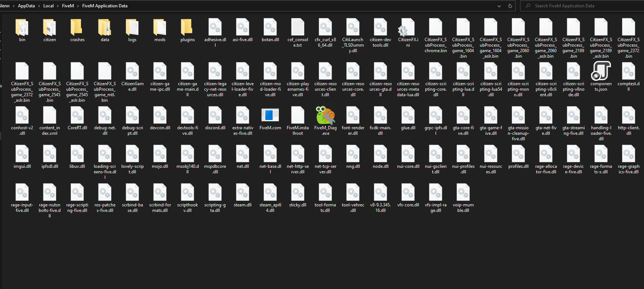Expand the chevron after Local in path

pyautogui.click(x=58, y=6)
